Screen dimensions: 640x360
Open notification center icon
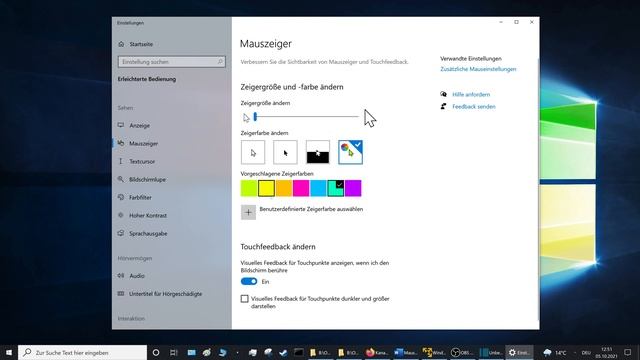pos(628,352)
